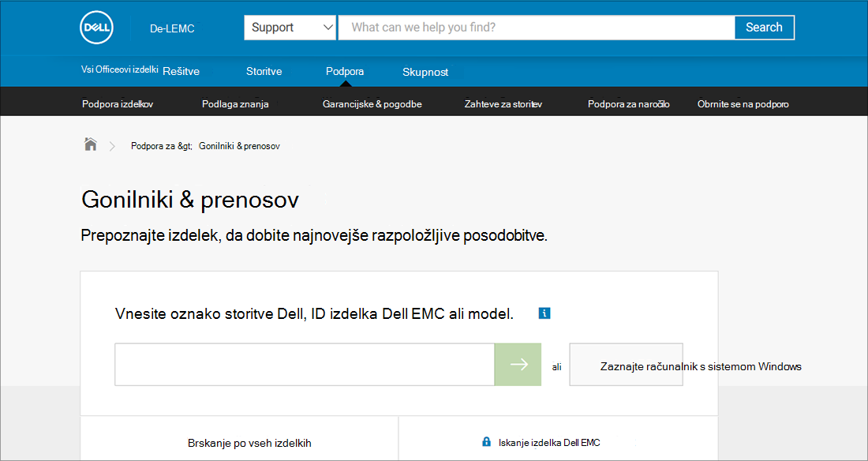This screenshot has height=461, width=868.
Task: Click the 'Vnesite oznako storitve Dell' prompt text
Action: pyautogui.click(x=314, y=314)
